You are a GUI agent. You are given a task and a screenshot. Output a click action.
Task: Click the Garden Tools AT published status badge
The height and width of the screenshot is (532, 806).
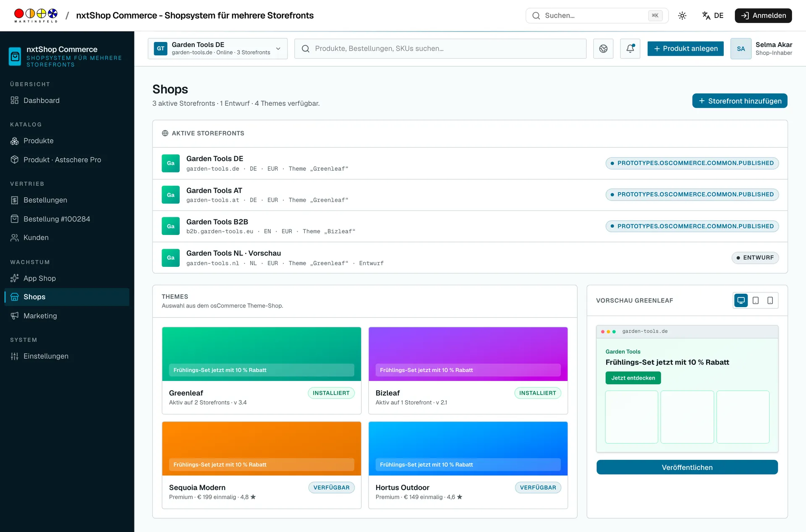[x=692, y=195]
